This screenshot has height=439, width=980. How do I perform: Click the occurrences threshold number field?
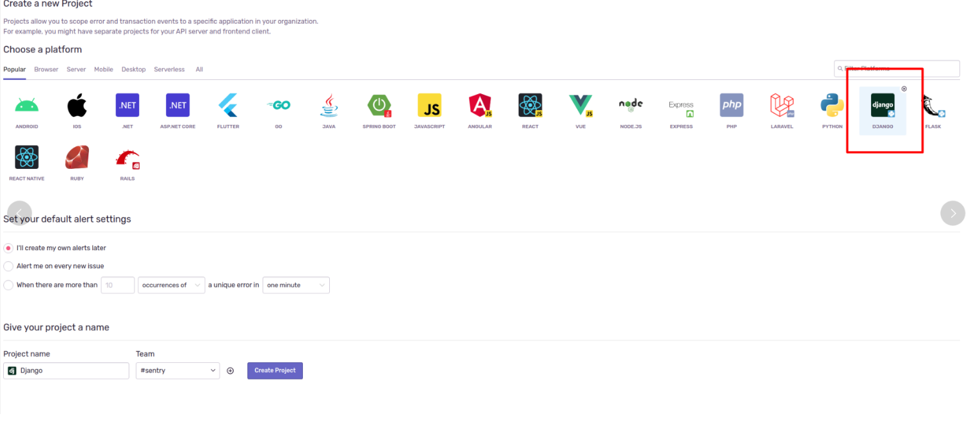(118, 285)
